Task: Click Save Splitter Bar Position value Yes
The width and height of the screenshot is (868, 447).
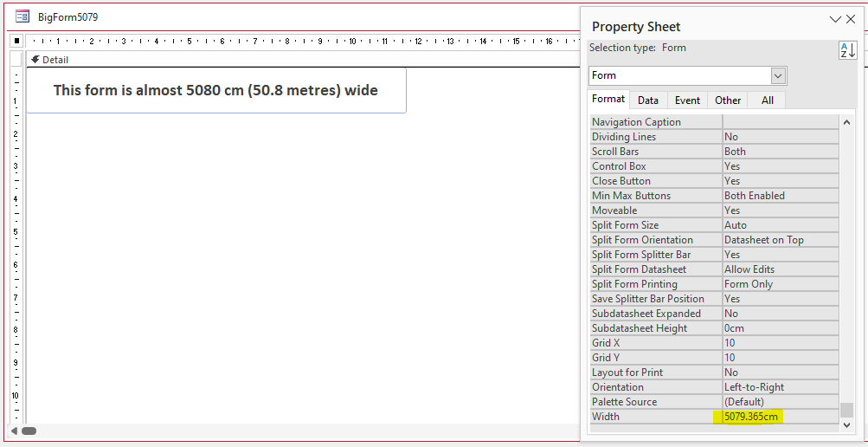Action: [781, 299]
